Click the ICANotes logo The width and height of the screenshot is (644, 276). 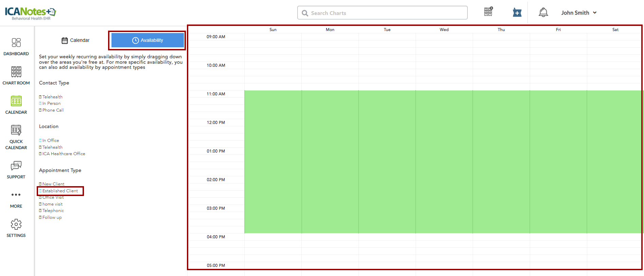coord(30,13)
